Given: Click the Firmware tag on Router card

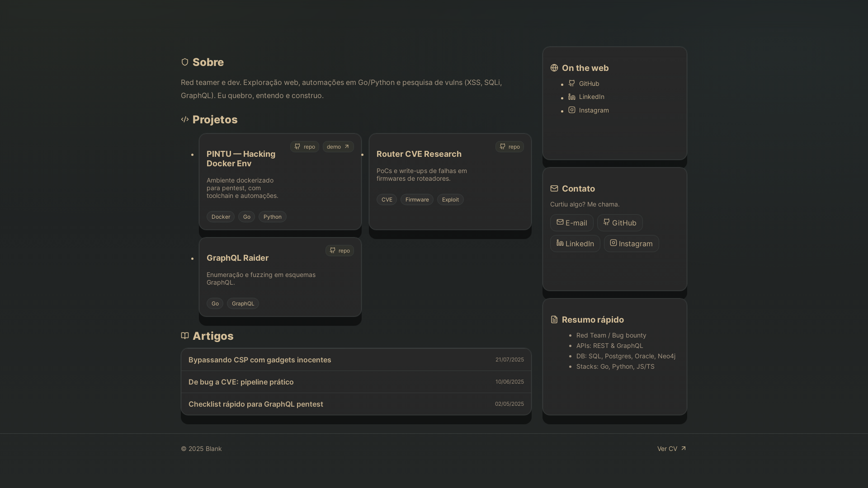Looking at the screenshot, I should [x=417, y=200].
